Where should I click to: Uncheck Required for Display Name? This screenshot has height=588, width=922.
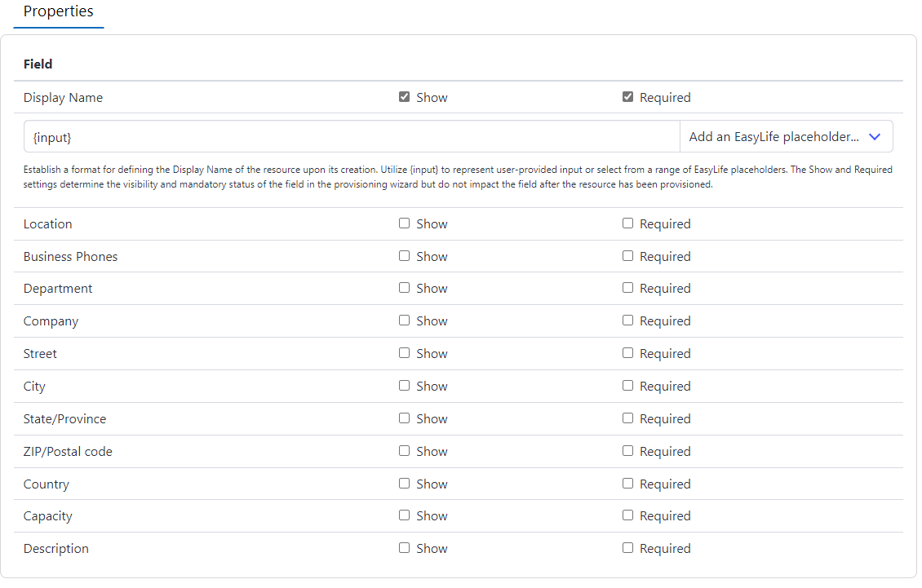click(627, 97)
